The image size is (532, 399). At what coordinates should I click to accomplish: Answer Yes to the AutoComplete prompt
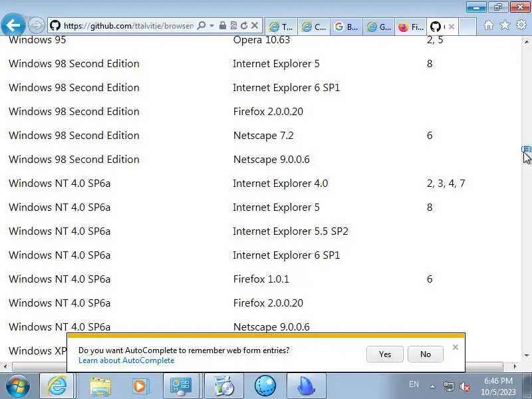coord(385,354)
